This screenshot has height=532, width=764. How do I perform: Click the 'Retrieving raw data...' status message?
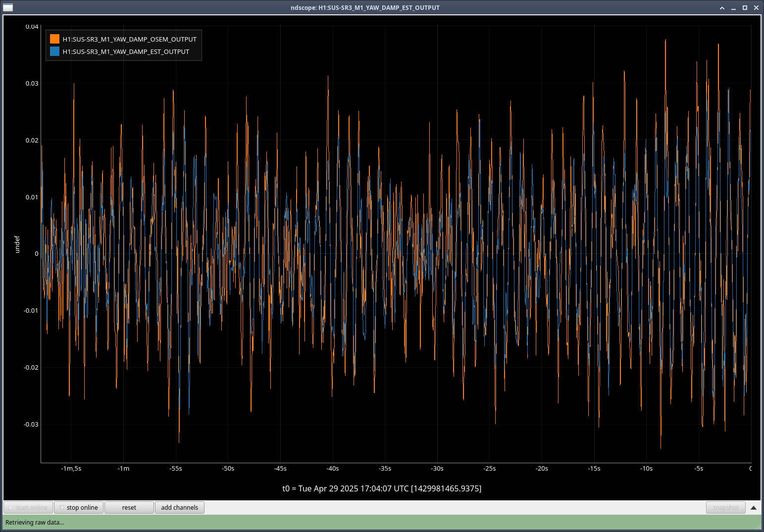tap(35, 522)
